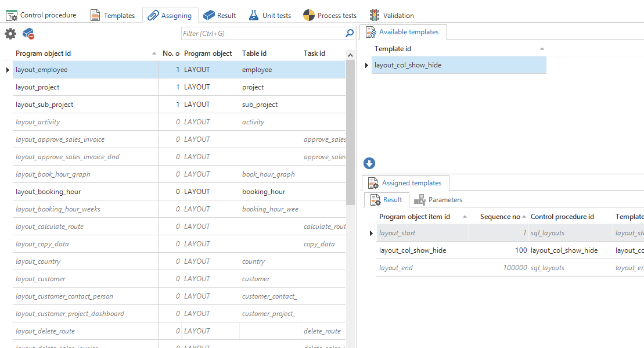Sort by Template id column header

[393, 49]
